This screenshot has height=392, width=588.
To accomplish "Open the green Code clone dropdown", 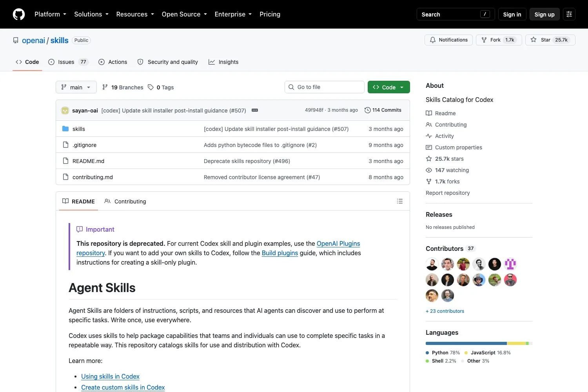I will click(x=389, y=87).
